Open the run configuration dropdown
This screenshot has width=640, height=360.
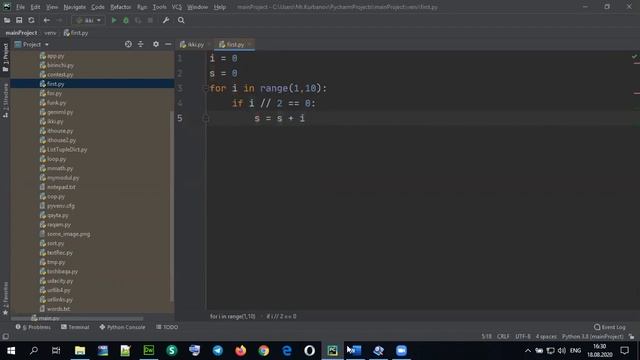[89, 20]
